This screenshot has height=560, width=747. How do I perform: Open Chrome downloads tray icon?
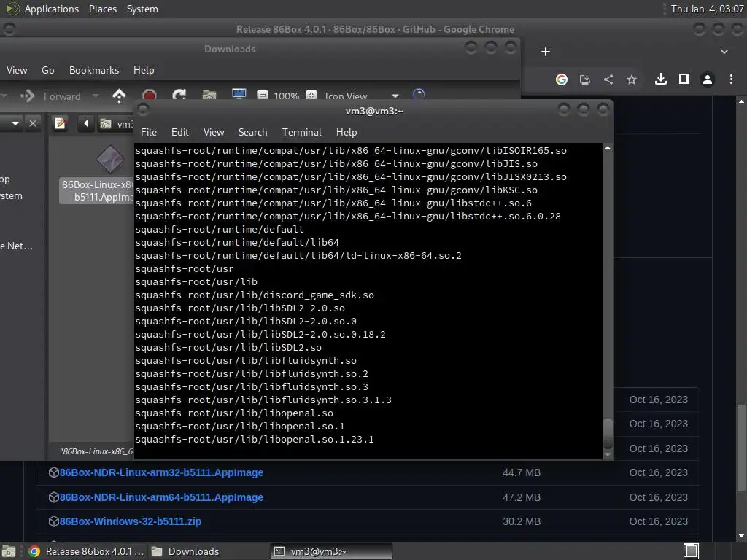click(661, 79)
